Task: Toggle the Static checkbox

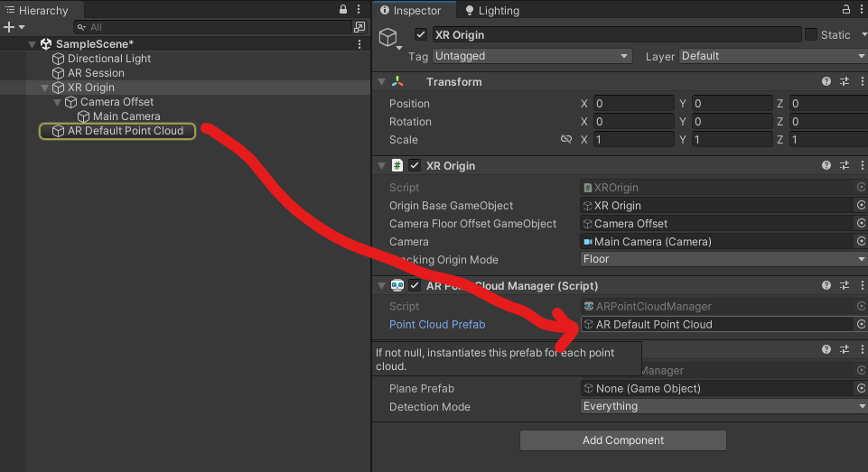Action: (x=811, y=35)
